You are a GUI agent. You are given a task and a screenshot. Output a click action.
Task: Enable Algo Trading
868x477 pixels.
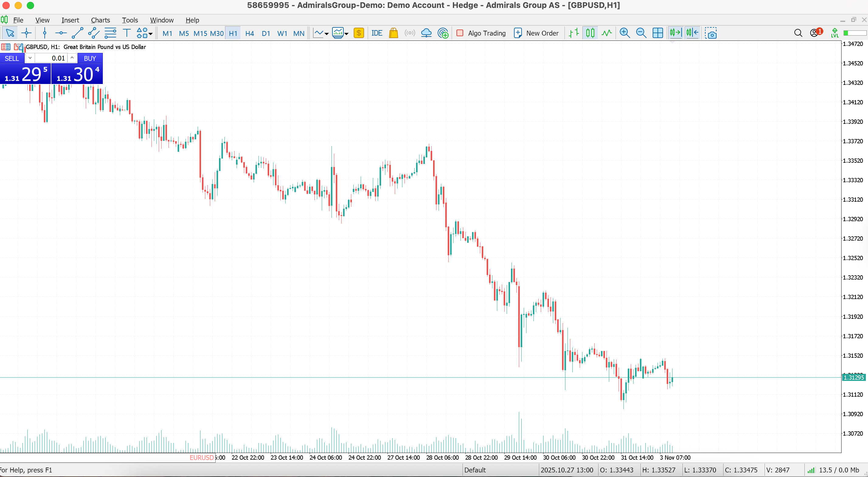pos(481,33)
